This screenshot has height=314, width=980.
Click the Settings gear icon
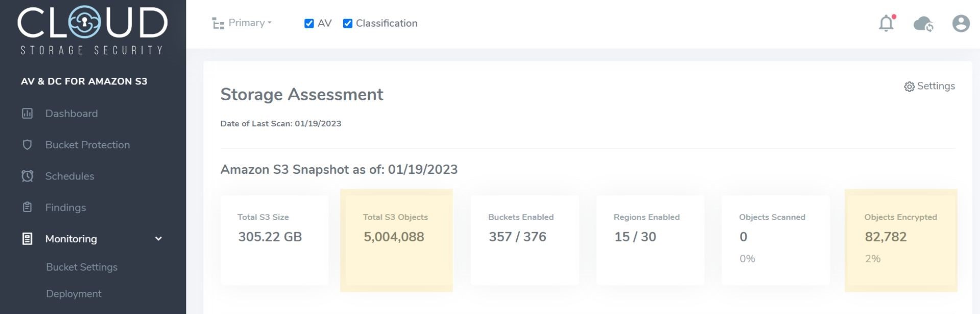coord(909,86)
